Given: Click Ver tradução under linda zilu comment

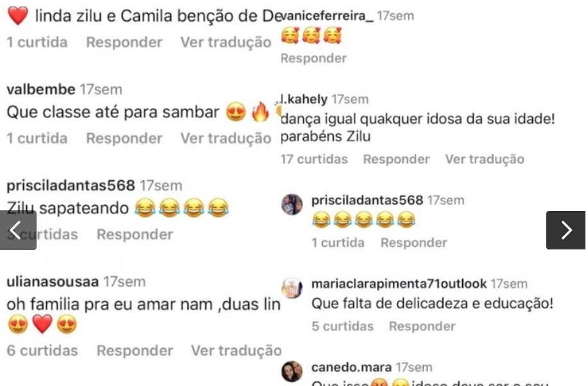Looking at the screenshot, I should [x=226, y=42].
